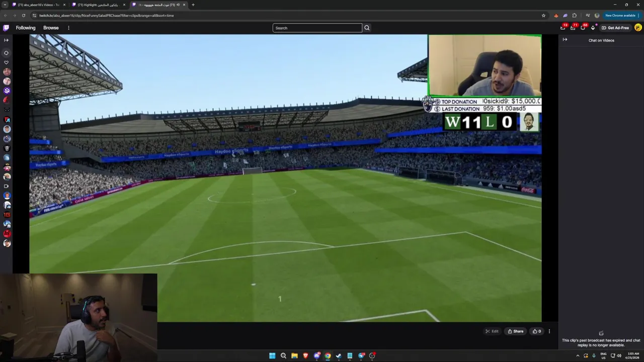Open the orange fox extension icon
Viewport: 644px width, 362px height.
pos(556,16)
